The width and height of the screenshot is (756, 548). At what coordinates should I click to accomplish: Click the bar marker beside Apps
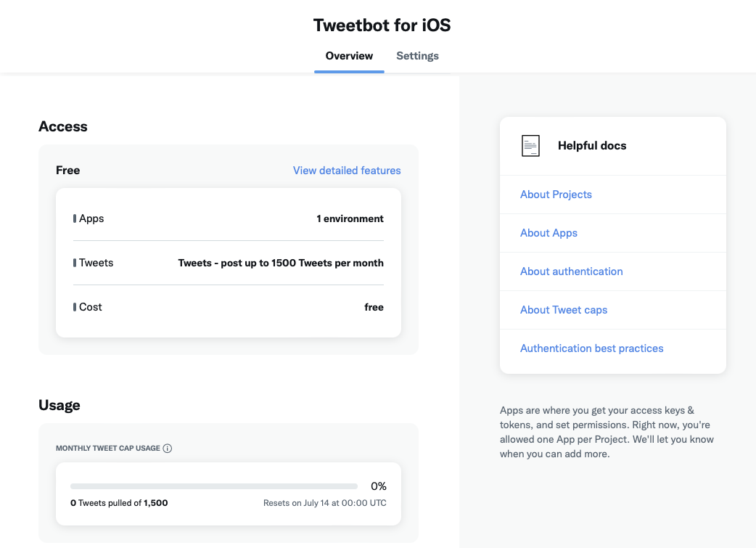click(x=75, y=218)
